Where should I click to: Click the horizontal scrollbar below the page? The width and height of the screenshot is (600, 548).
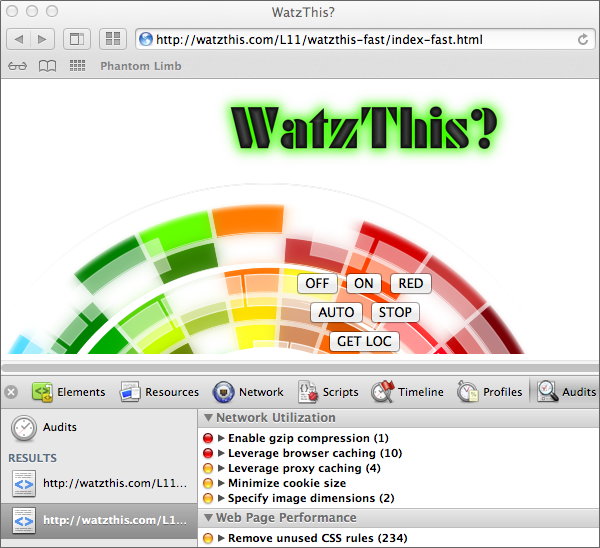click(x=300, y=368)
